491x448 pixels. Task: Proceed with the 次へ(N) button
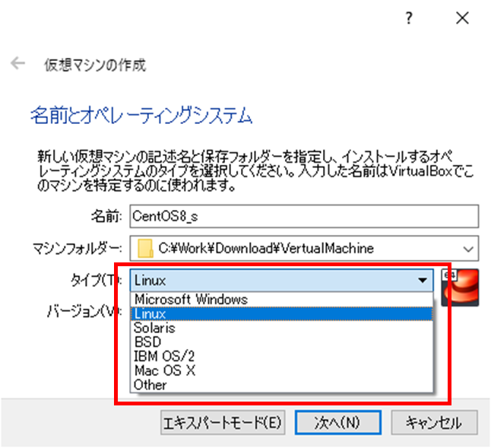click(338, 423)
